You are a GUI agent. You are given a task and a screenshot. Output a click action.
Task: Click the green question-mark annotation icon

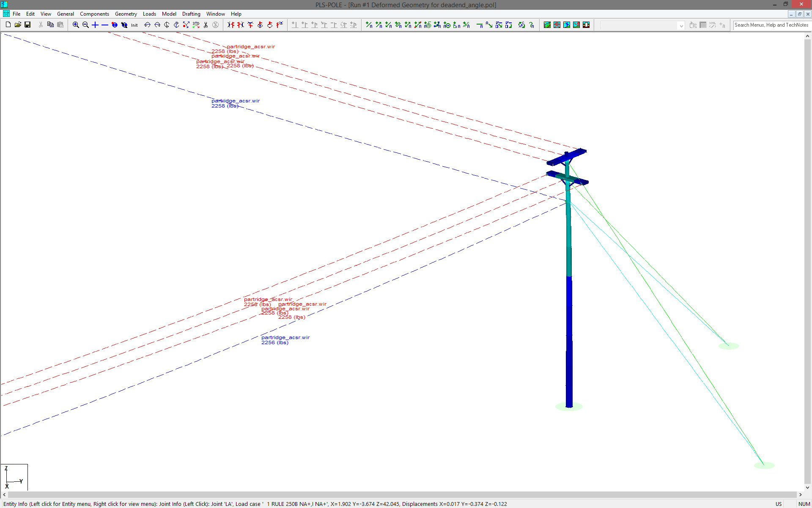[532, 25]
